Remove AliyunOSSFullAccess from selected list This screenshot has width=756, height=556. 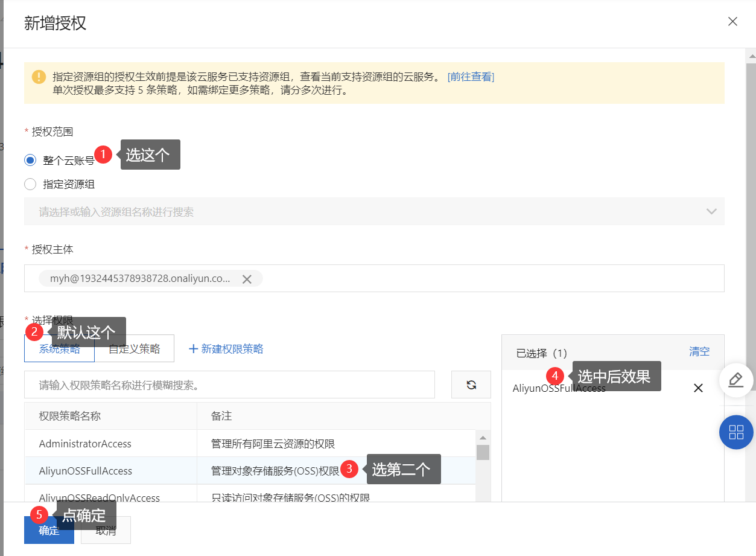(698, 388)
